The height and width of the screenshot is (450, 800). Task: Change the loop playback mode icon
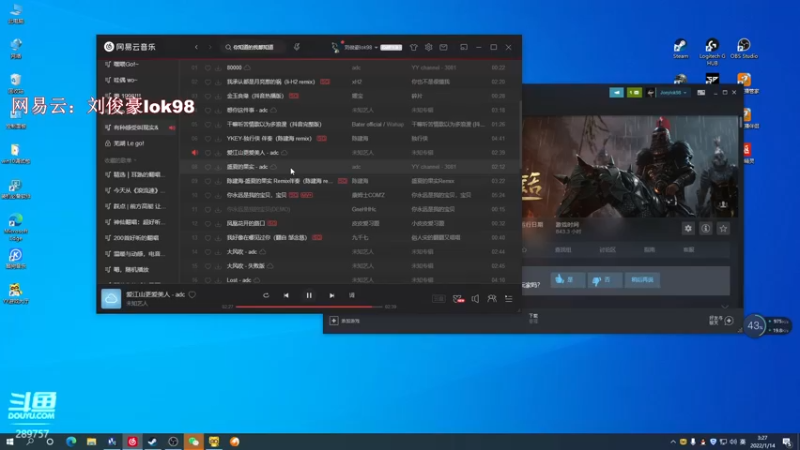click(266, 295)
